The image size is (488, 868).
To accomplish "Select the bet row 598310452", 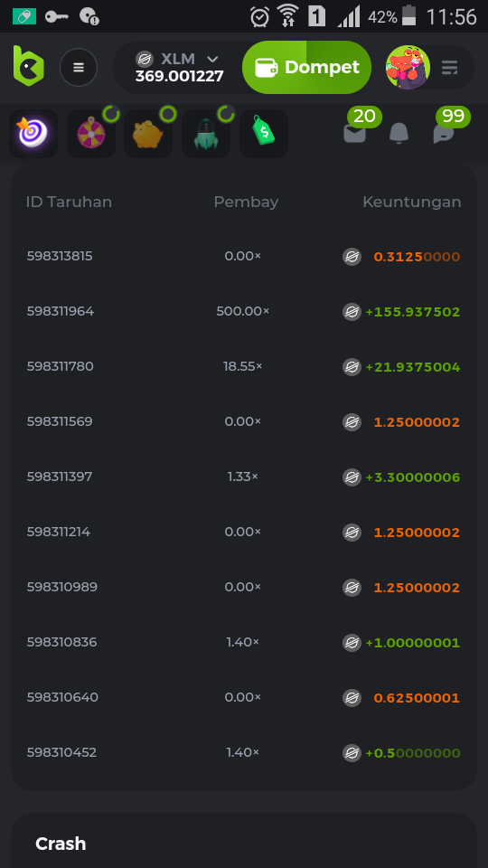I will (243, 753).
